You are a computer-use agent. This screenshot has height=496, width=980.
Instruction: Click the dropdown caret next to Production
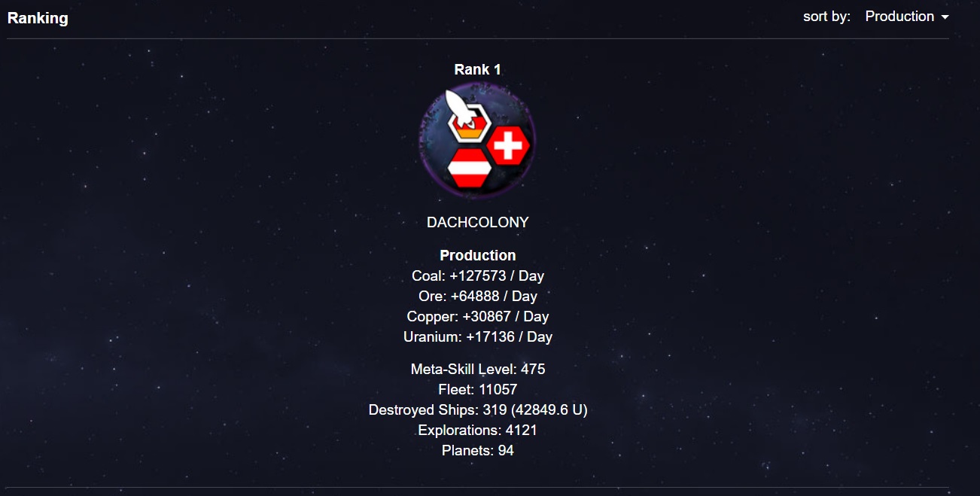pos(945,17)
